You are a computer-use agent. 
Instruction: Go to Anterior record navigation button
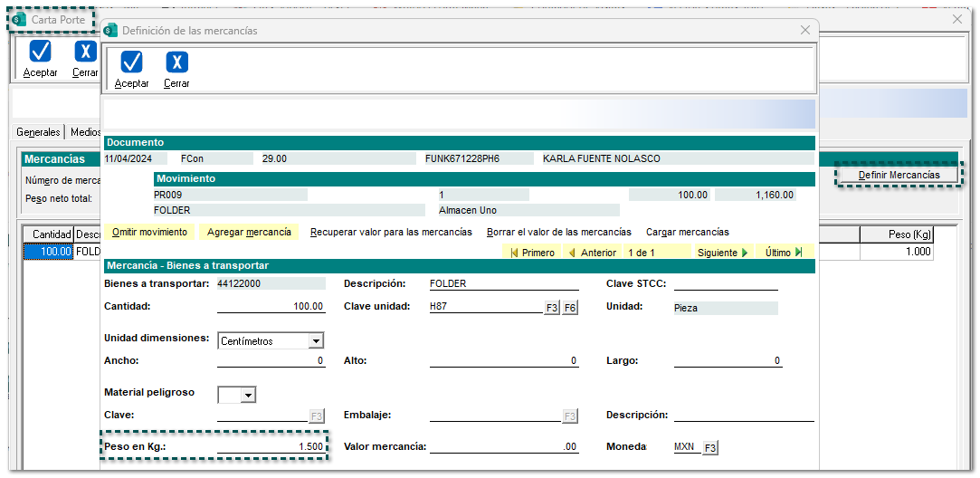click(592, 253)
